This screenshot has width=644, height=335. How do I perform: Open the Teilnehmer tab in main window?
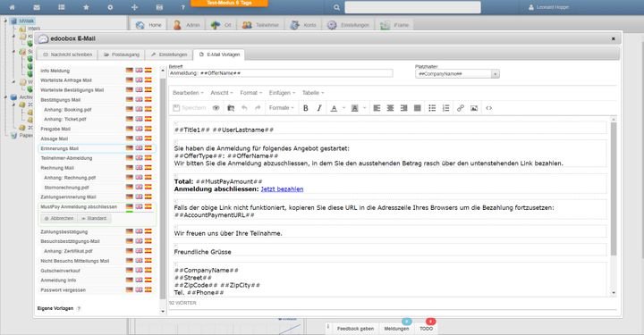[260, 25]
